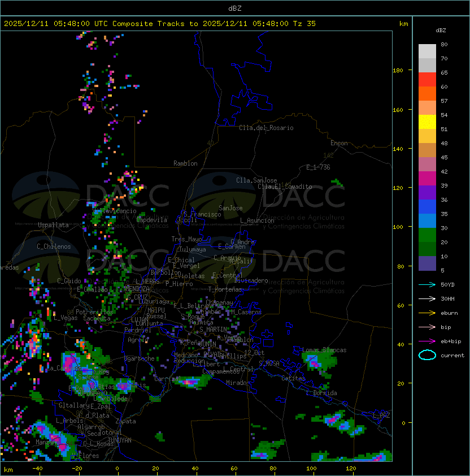Pick the bottom slate-blue legend swatch
470x476 pixels.
[x=427, y=263]
